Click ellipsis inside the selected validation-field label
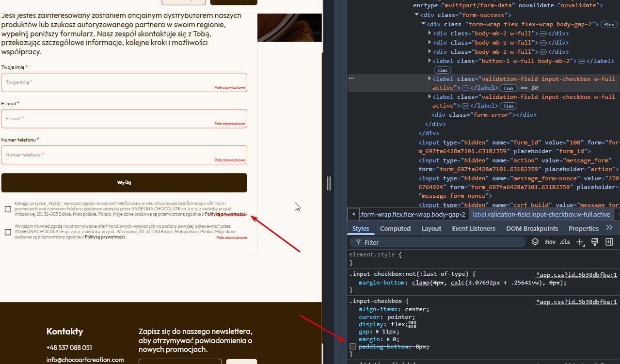This screenshot has width=620, height=364. [x=465, y=88]
